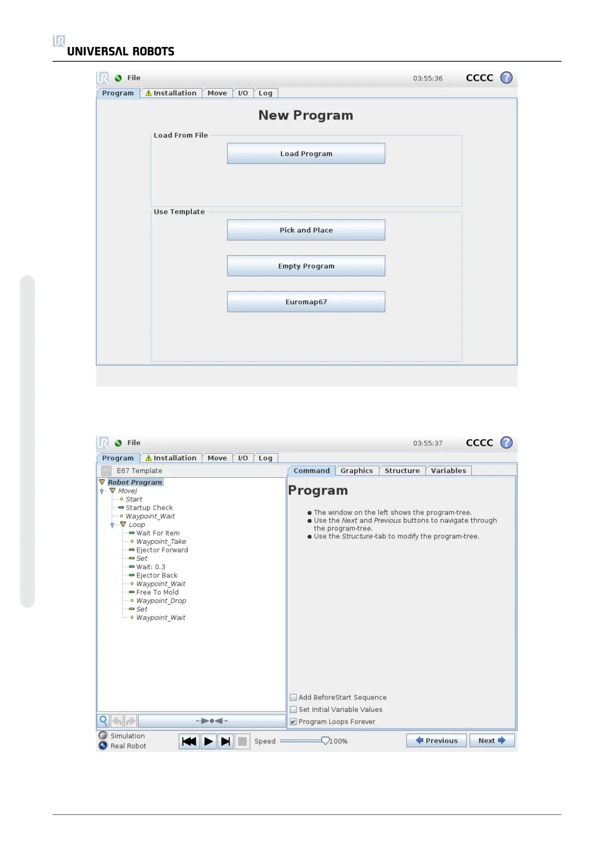Switch to the Graphics tab
614x868 pixels.
(x=357, y=471)
